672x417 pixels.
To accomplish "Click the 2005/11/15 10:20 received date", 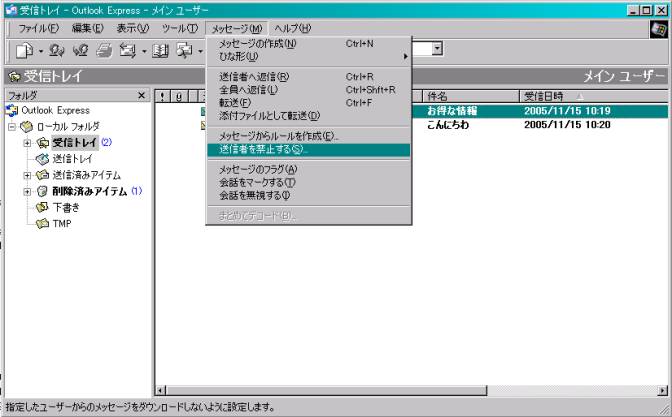I will 567,125.
